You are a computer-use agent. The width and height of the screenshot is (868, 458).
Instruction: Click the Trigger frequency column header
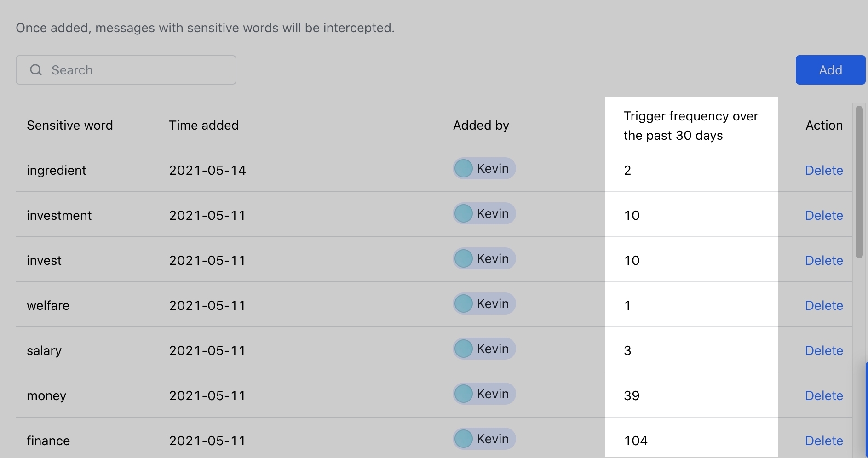(x=690, y=126)
